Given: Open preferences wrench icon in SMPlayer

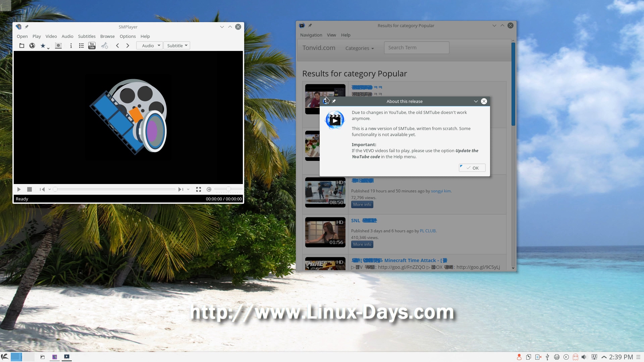Looking at the screenshot, I should coord(105,46).
